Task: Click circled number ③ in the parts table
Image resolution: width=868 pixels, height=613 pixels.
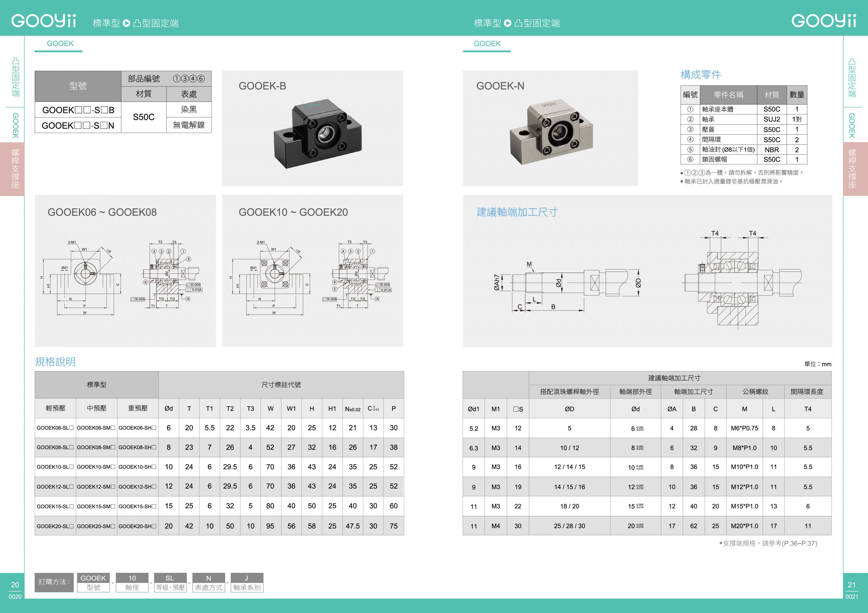Action: click(x=690, y=129)
